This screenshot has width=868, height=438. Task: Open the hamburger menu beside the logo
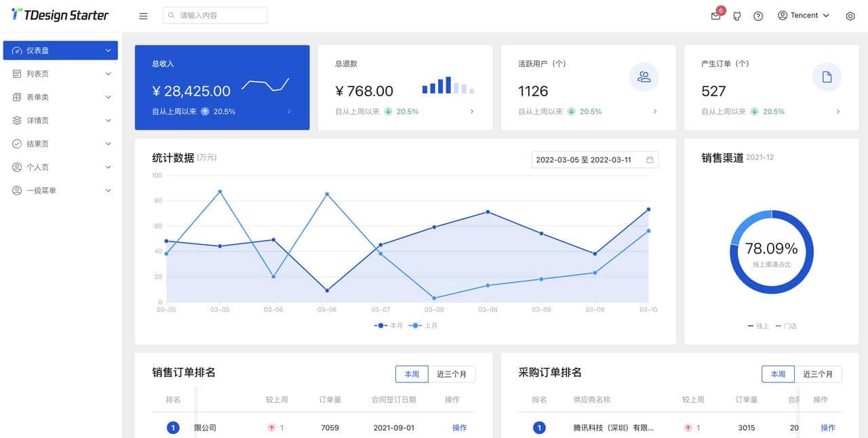tap(142, 16)
